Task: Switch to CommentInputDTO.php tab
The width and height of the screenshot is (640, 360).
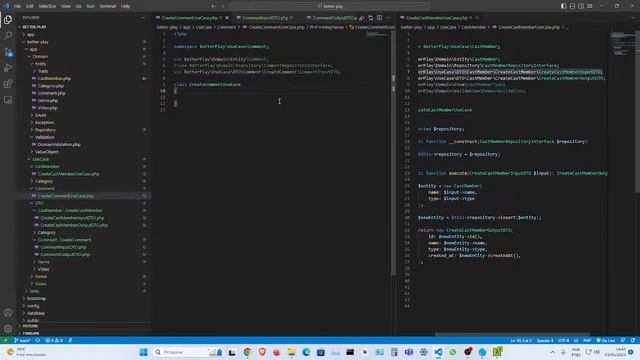Action: pos(265,18)
